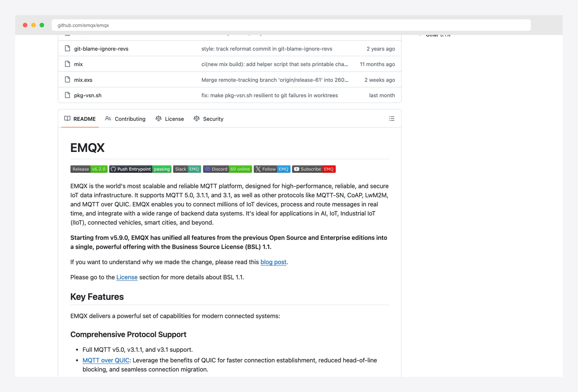Open the Slack EMQ badge
Viewport: 578px width, 392px height.
(187, 169)
